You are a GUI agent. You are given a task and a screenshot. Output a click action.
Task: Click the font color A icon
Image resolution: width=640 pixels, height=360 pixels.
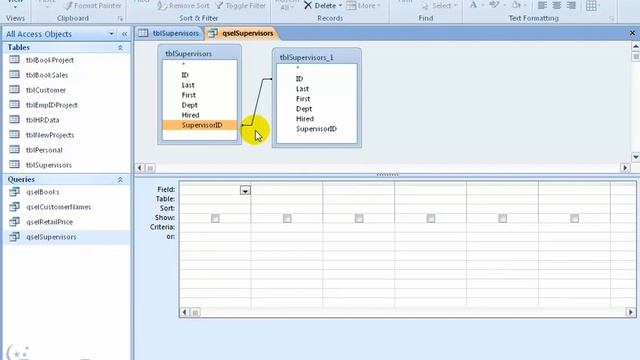click(x=473, y=5)
